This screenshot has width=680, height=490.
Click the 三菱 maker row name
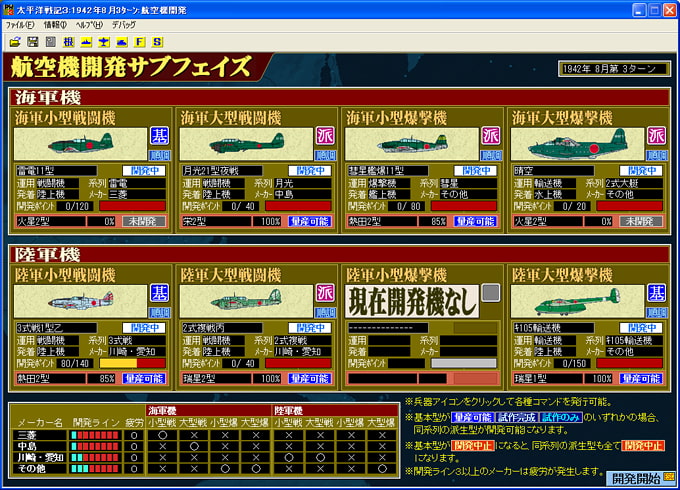point(40,435)
